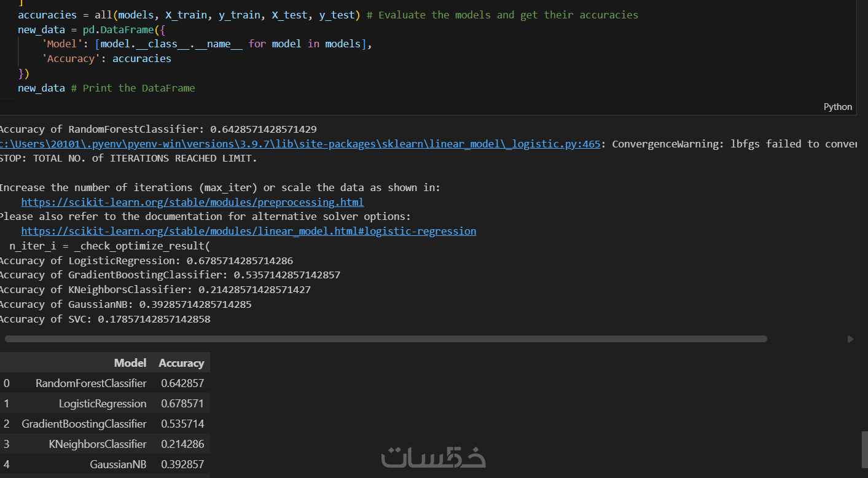Select the LogisticRegression table cell

pyautogui.click(x=103, y=404)
